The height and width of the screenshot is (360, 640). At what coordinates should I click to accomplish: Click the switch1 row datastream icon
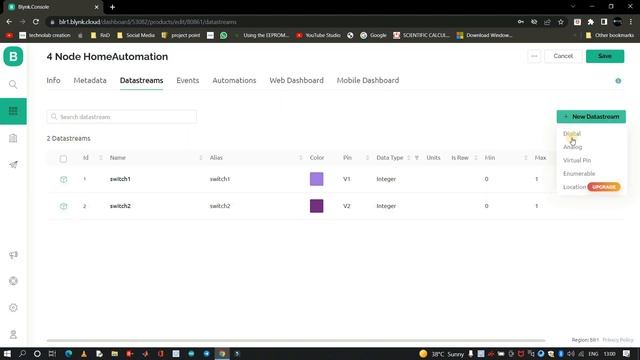pyautogui.click(x=63, y=179)
